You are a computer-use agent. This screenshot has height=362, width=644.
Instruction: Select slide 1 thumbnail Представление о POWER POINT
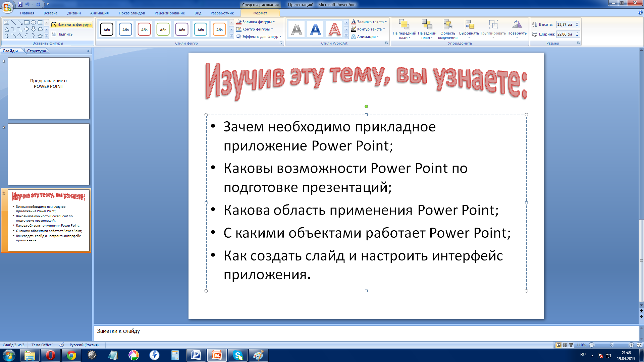(49, 88)
